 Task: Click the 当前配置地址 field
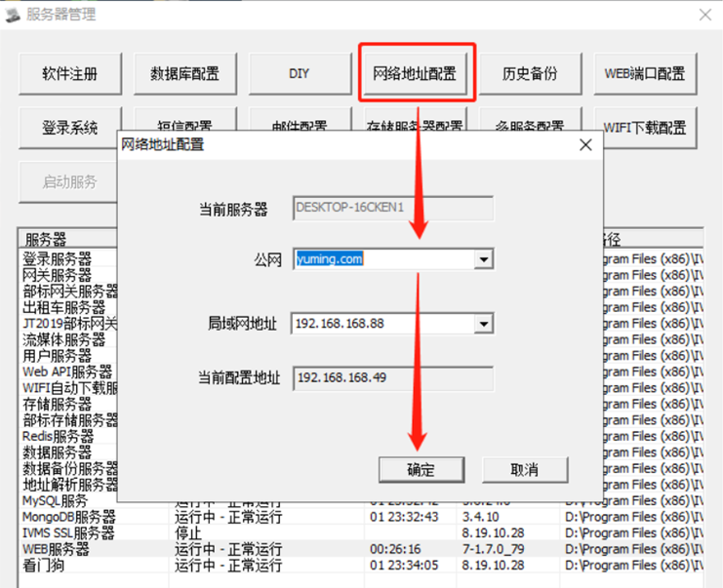393,378
